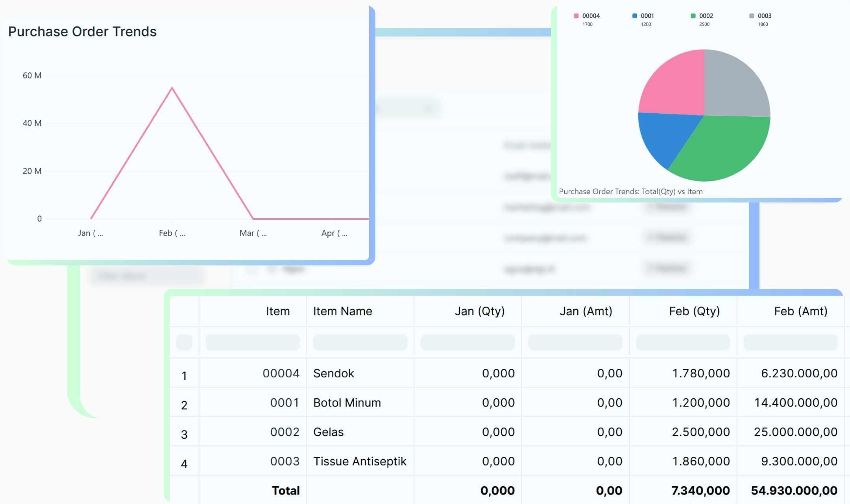Click the pink 00004 legend swatch
Viewport: 850px width, 504px height.
[x=576, y=16]
